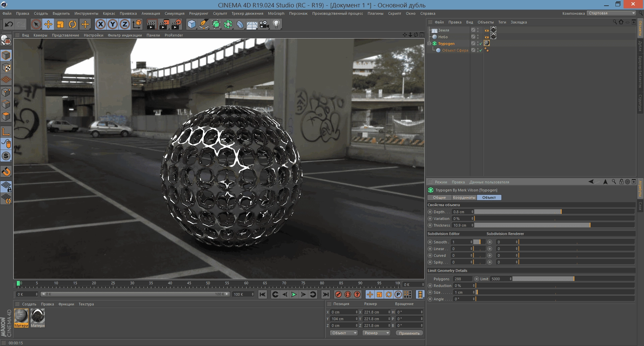
Task: Select Объект Сфера in object manager
Action: coord(455,50)
